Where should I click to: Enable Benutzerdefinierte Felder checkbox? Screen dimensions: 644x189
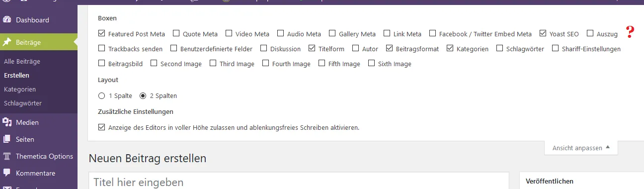[173, 49]
